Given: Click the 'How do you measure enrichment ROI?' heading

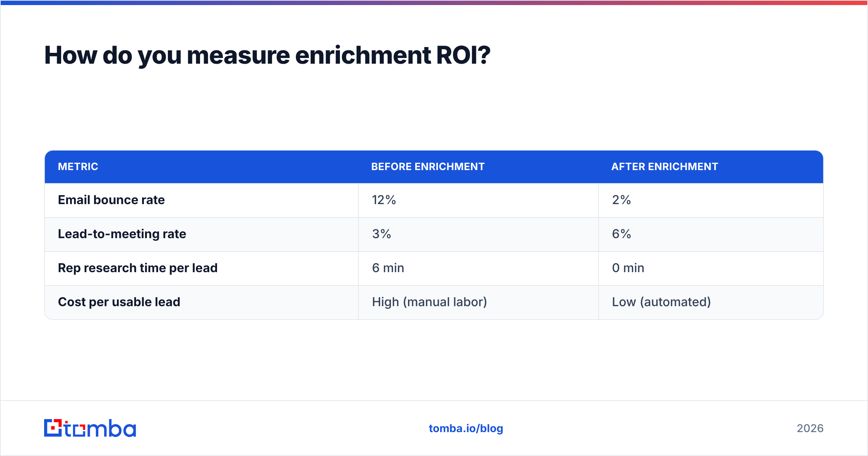Looking at the screenshot, I should point(267,55).
